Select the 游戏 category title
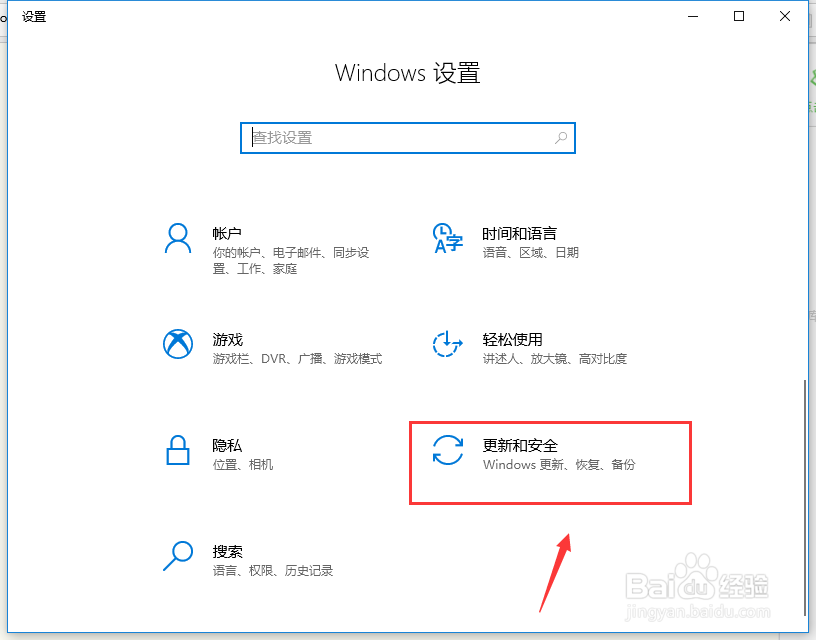The height and width of the screenshot is (640, 816). 227,340
